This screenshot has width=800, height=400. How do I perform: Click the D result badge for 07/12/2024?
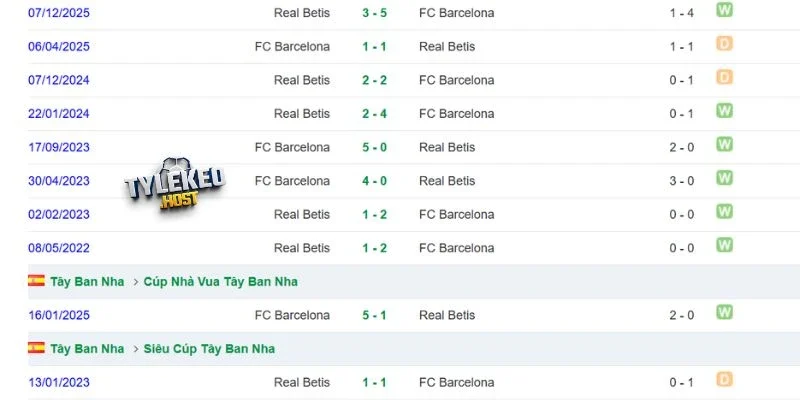(724, 77)
